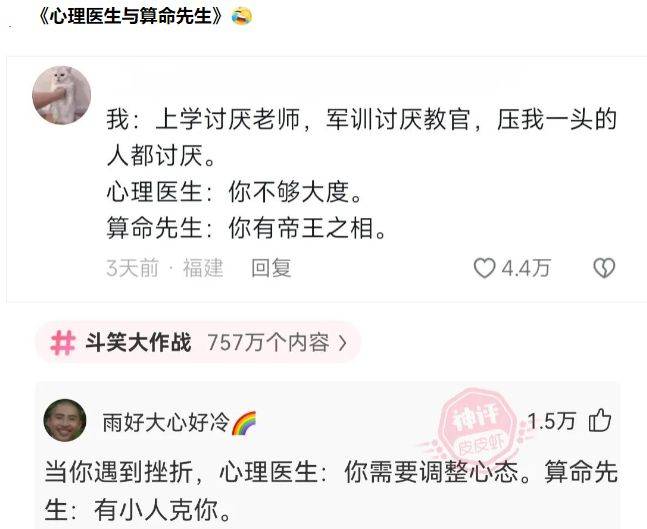The image size is (647, 529).
Task: Tap the 1.5万 upvote count
Action: pyautogui.click(x=552, y=421)
